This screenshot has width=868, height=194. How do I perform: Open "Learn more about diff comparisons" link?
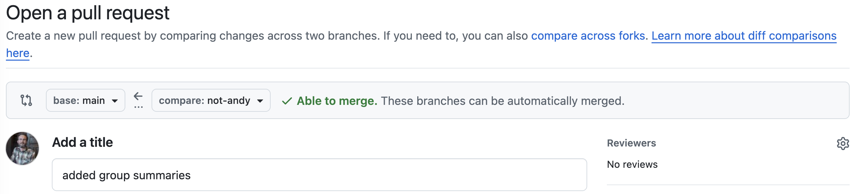click(x=744, y=36)
